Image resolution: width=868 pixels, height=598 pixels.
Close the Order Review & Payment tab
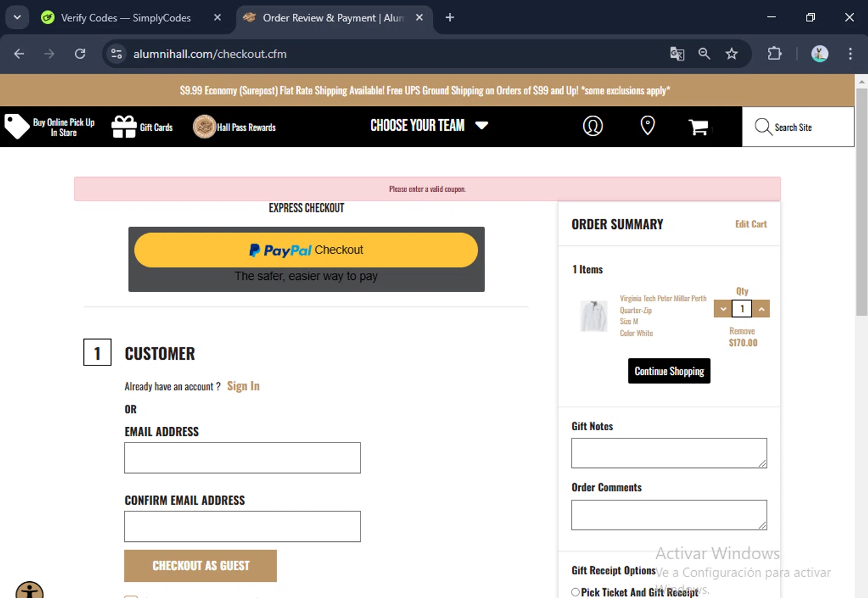tap(420, 18)
